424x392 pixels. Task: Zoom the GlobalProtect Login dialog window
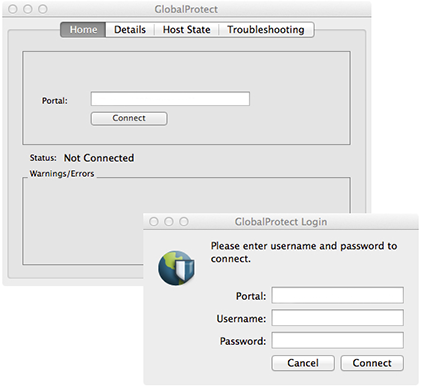click(x=184, y=222)
